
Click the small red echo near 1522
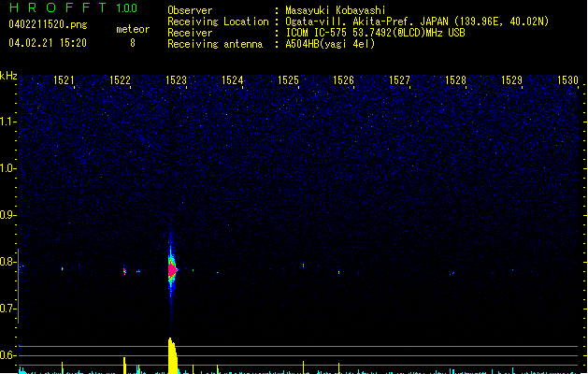point(125,271)
